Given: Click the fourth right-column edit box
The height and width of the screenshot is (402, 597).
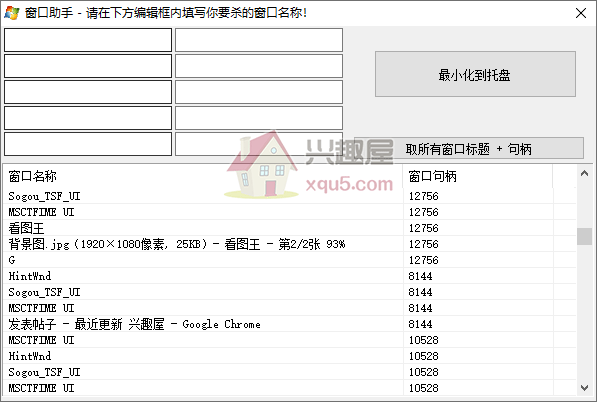Looking at the screenshot, I should pyautogui.click(x=259, y=118).
